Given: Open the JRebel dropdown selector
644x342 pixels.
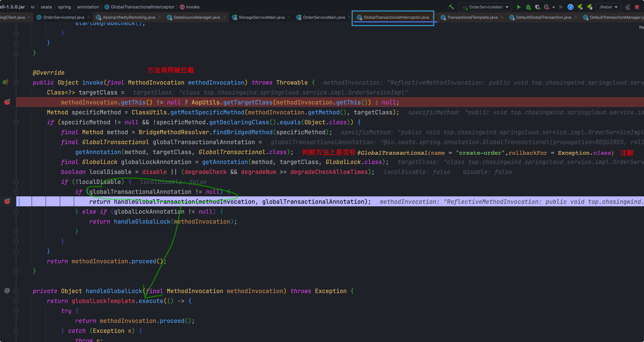Looking at the screenshot, I should 608,7.
